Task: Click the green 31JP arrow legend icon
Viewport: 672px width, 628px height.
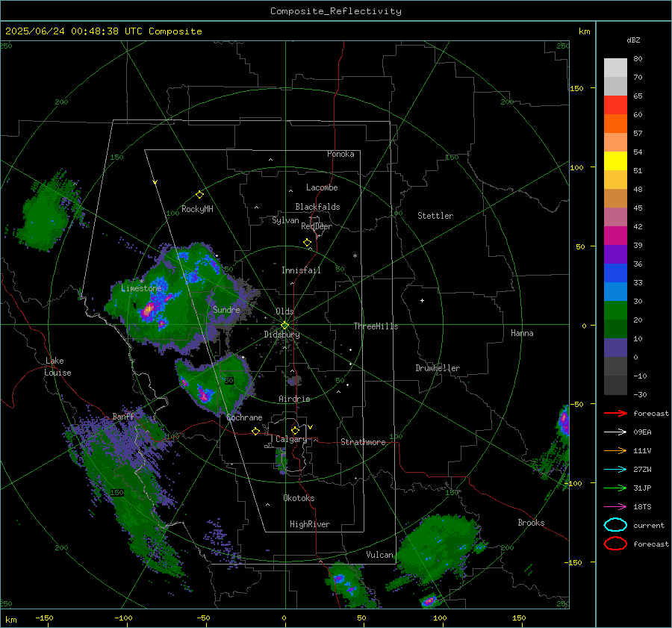Action: [615, 488]
